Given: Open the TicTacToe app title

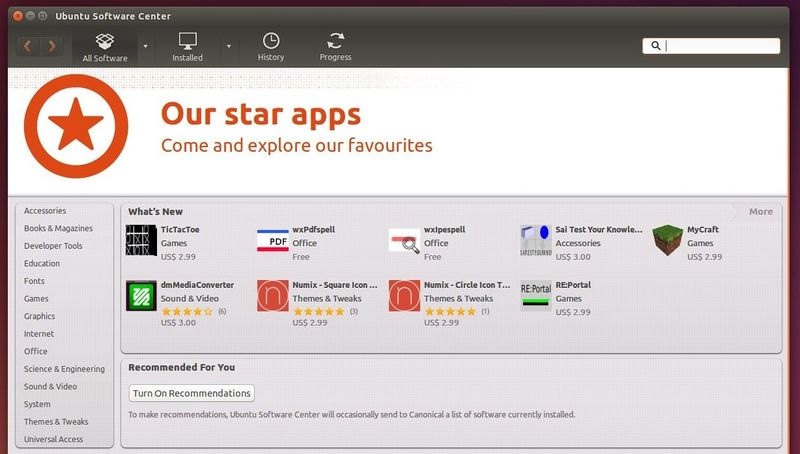Looking at the screenshot, I should (180, 230).
